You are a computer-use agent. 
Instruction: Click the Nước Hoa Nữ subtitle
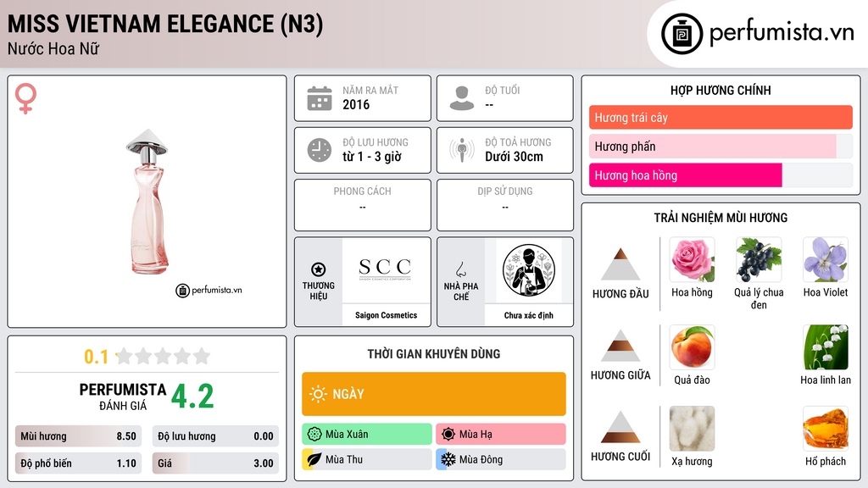(53, 48)
